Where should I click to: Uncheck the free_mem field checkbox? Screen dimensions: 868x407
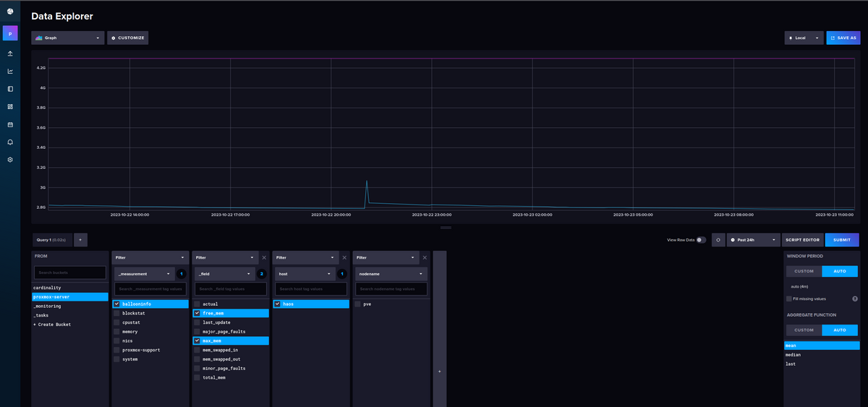point(197,313)
